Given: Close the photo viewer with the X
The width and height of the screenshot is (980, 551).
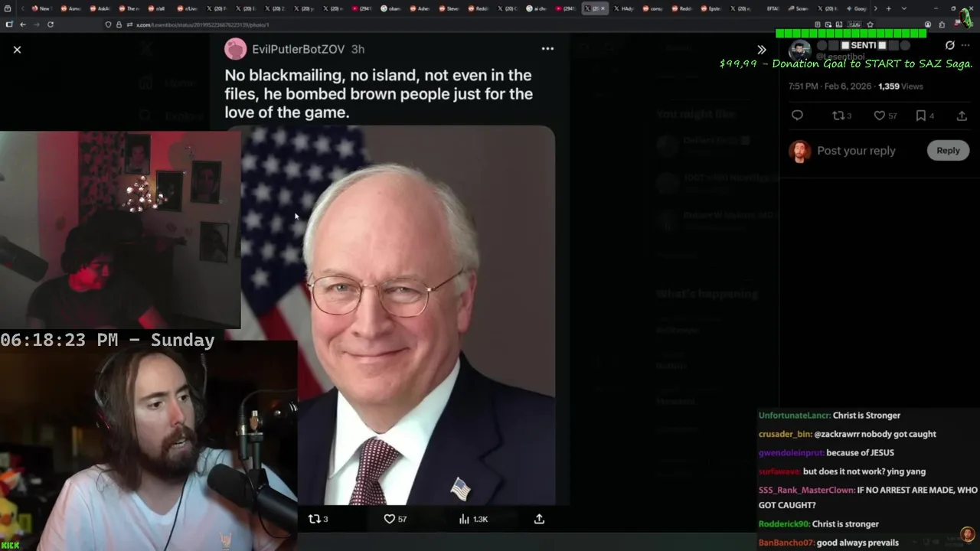Looking at the screenshot, I should (x=17, y=50).
